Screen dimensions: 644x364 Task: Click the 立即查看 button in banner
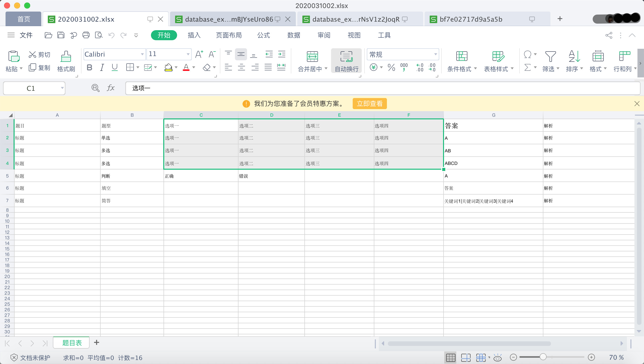point(370,104)
